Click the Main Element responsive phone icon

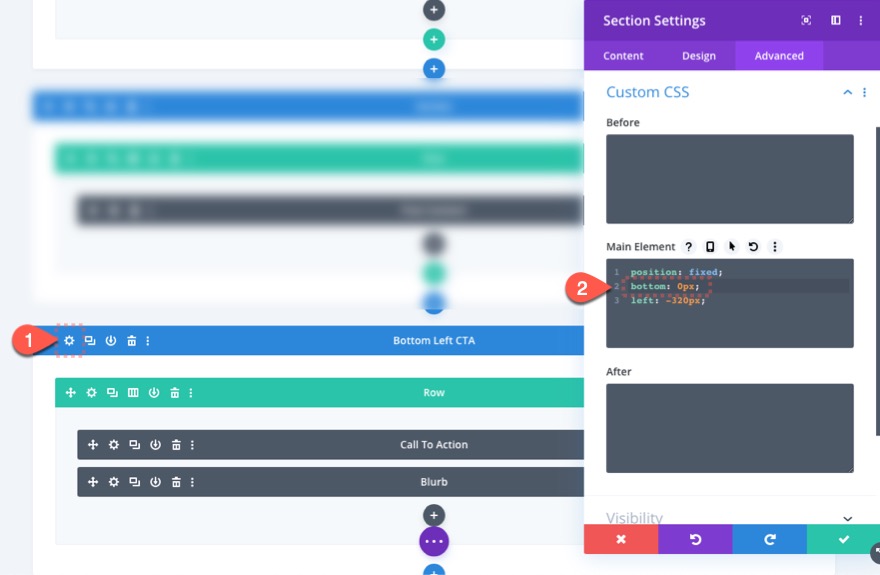pyautogui.click(x=710, y=247)
